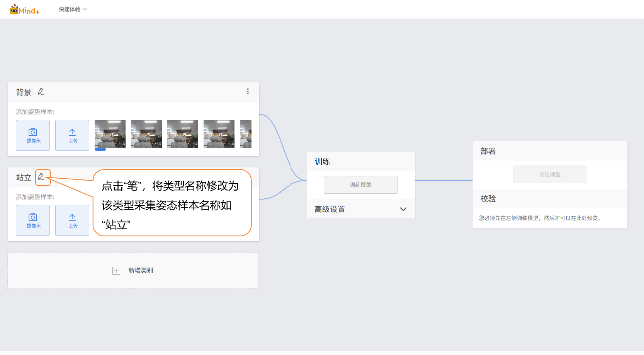This screenshot has height=355, width=644.
Task: Click 上传 upload button in 站立 class
Action: pos(72,220)
